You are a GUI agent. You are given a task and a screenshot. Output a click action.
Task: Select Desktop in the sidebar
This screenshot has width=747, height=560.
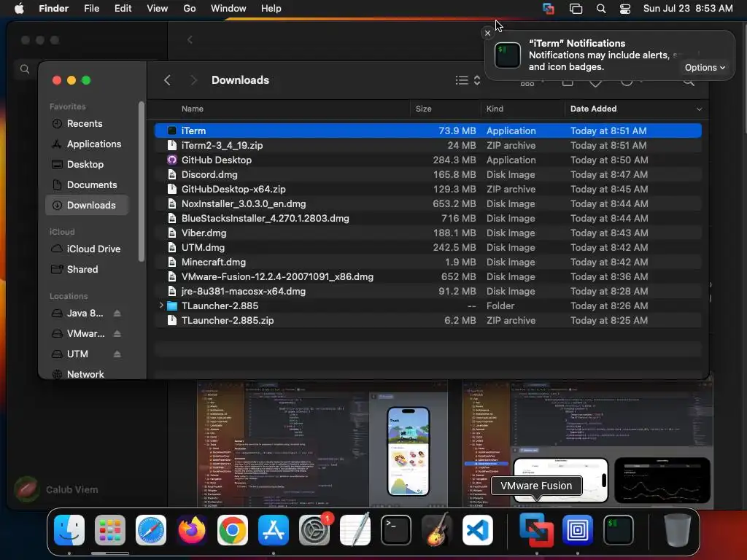(87, 165)
